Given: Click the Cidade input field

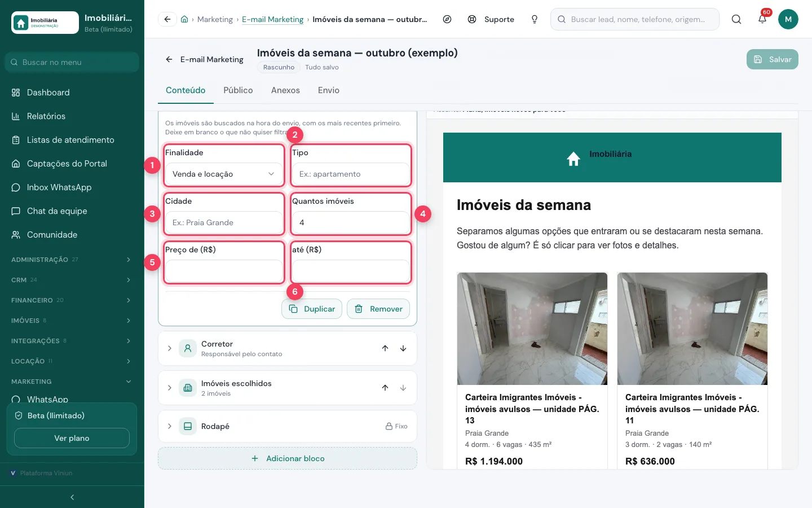Looking at the screenshot, I should [x=224, y=222].
